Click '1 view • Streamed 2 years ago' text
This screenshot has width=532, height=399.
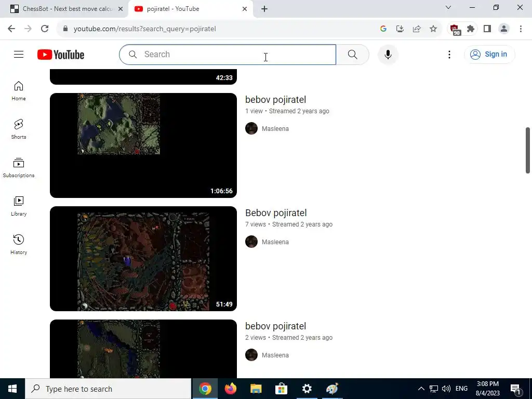(x=287, y=111)
